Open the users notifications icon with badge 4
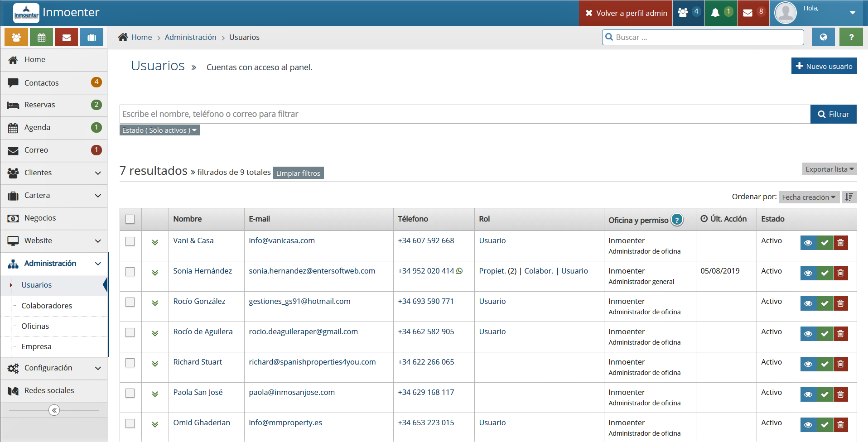 coord(689,13)
